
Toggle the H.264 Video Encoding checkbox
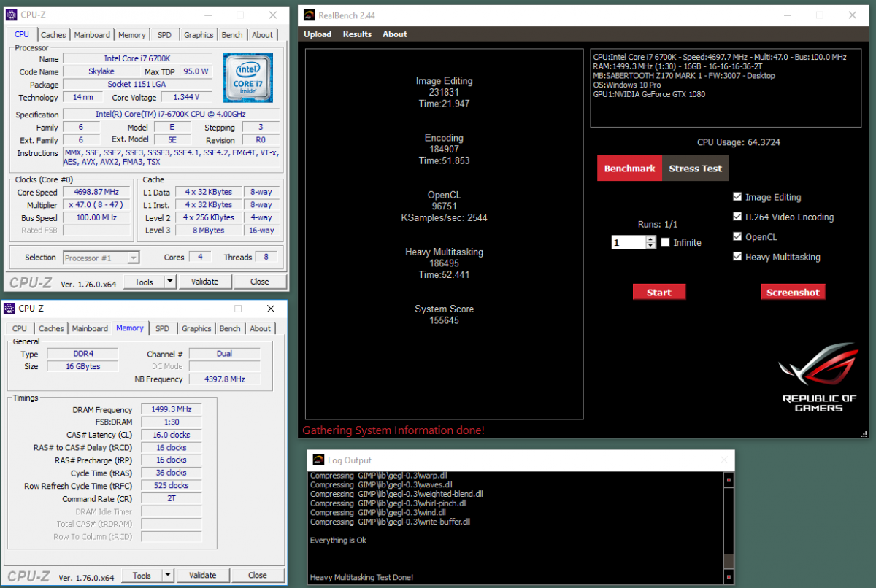click(x=737, y=217)
